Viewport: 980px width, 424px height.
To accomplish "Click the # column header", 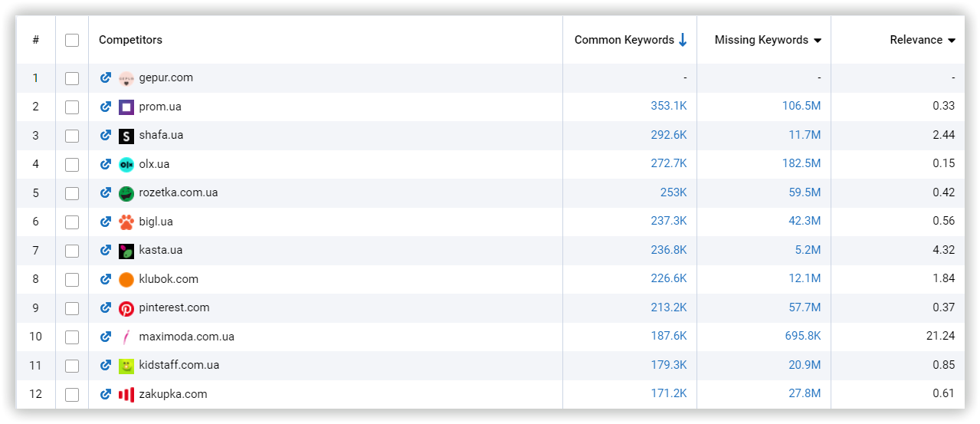I will [36, 40].
